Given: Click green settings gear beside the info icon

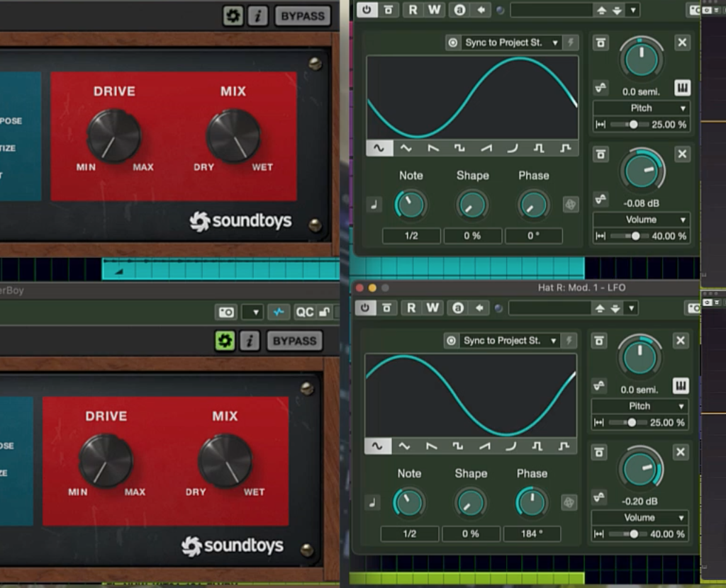Looking at the screenshot, I should [x=225, y=341].
